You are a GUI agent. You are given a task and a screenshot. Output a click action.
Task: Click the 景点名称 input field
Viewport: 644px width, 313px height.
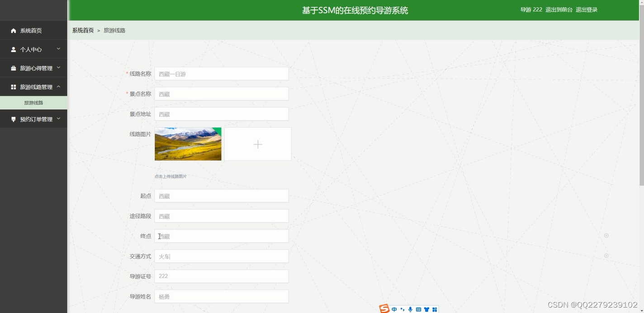point(222,94)
